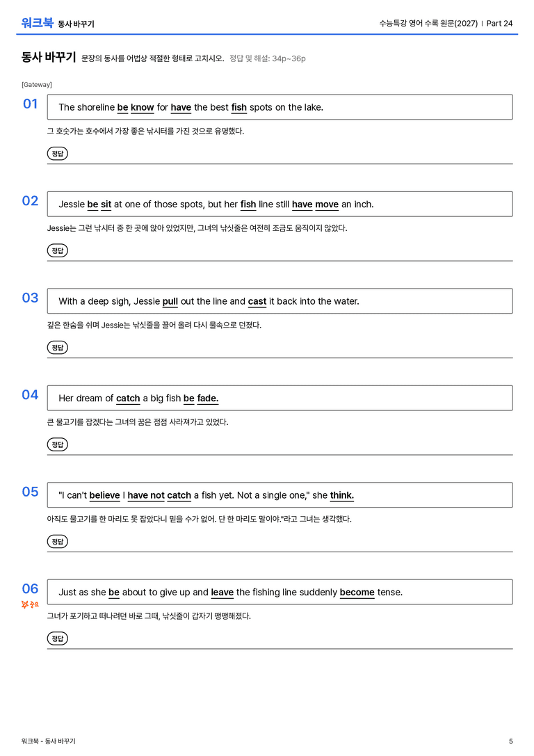The height and width of the screenshot is (756, 534).
Task: Click the question number 03
Action: coord(30,298)
